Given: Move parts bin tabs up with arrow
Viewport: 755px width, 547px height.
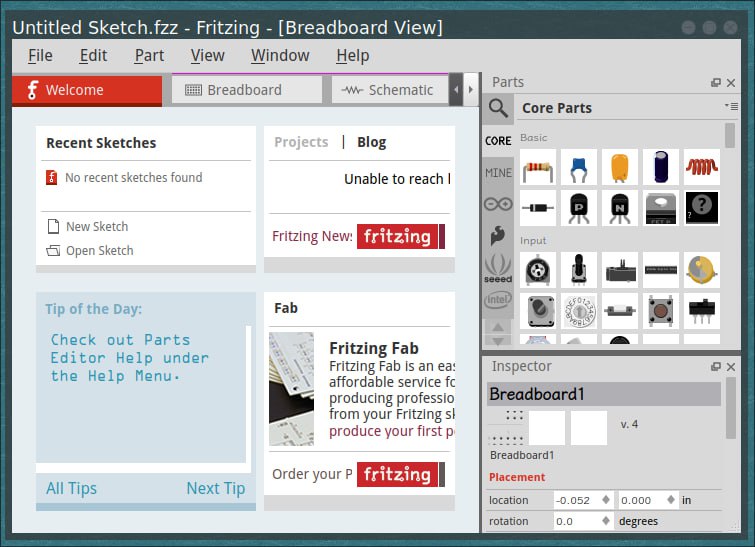Looking at the screenshot, I should tap(498, 327).
